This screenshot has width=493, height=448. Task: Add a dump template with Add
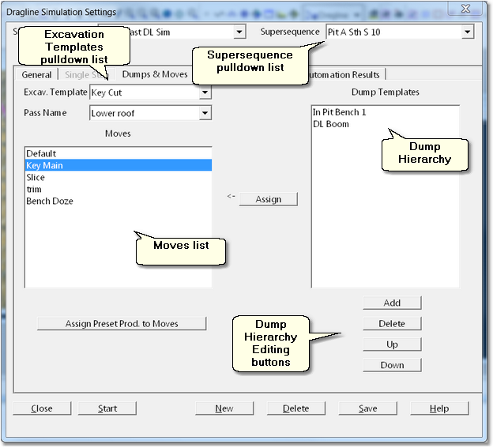click(392, 303)
